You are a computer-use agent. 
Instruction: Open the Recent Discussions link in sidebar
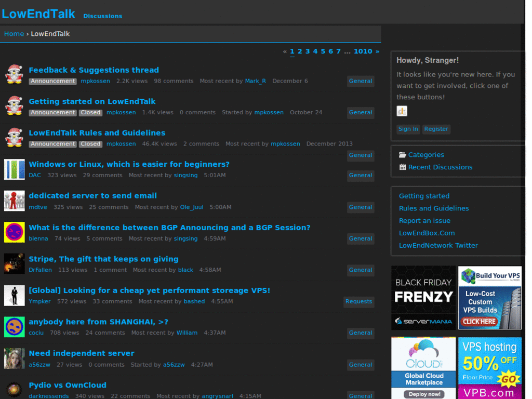coord(440,167)
